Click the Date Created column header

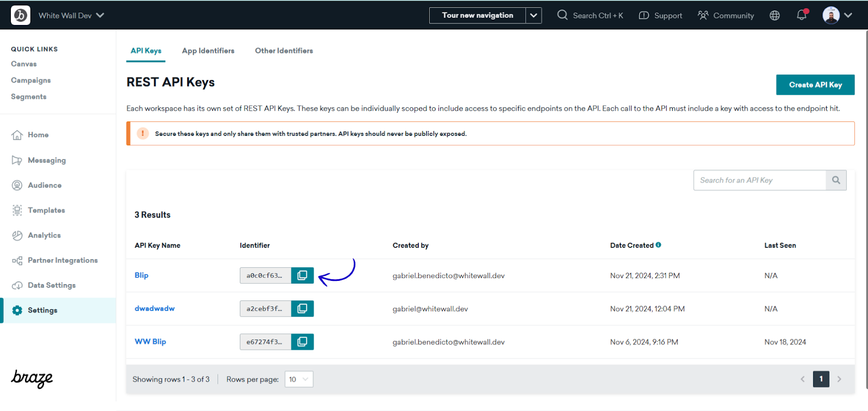pyautogui.click(x=631, y=245)
